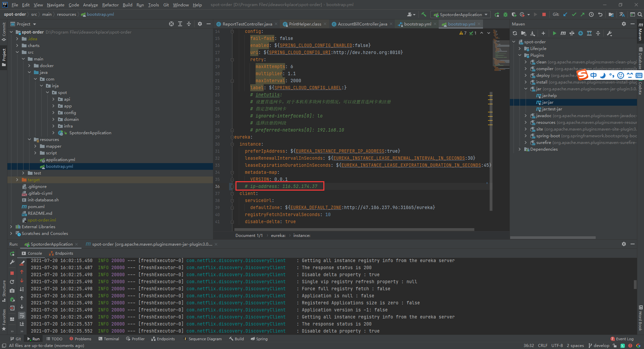Click the Maven Add Project plus icon
The height and width of the screenshot is (349, 644).
(543, 33)
